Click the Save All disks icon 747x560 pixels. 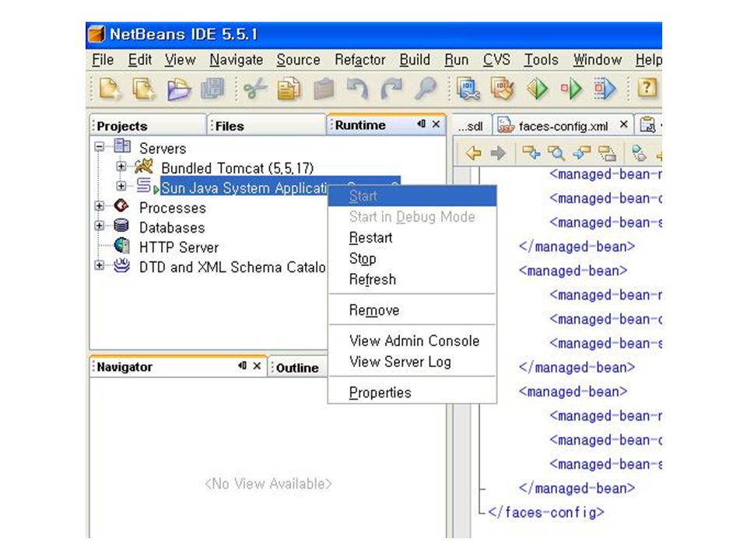pyautogui.click(x=212, y=89)
